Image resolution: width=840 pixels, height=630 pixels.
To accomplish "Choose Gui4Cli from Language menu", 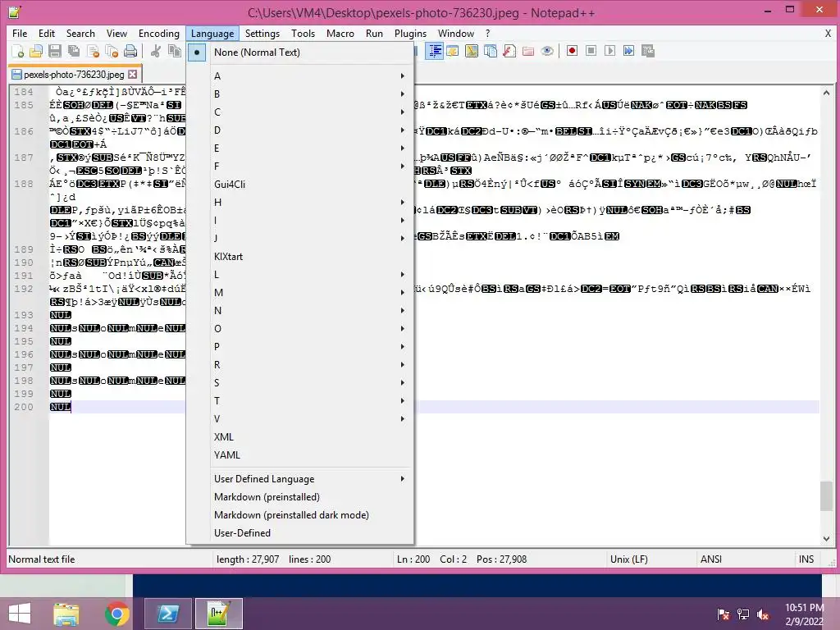I will [300, 185].
